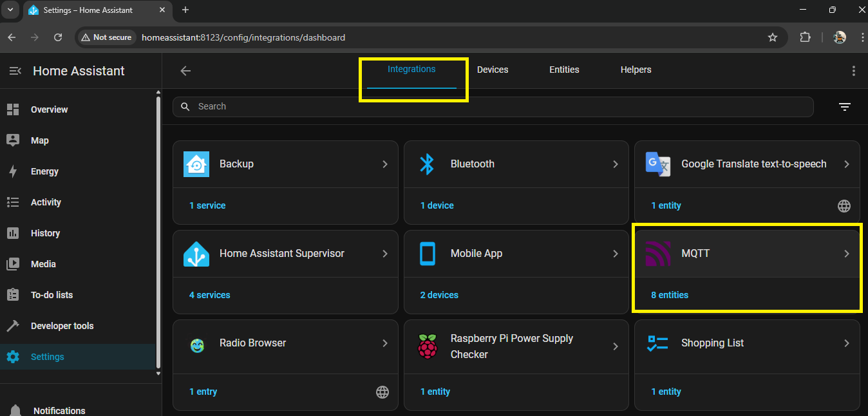The image size is (868, 416).
Task: Click the MQTT integration icon
Action: pos(658,254)
